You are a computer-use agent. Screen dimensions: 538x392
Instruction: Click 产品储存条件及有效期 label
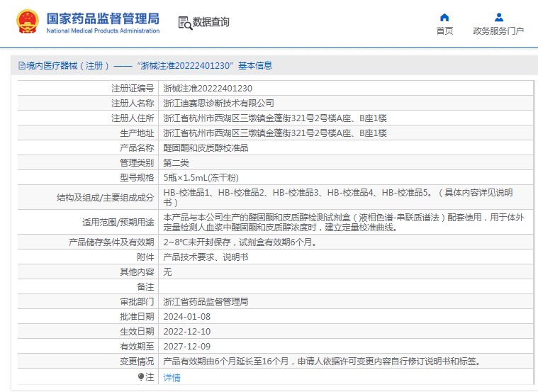click(x=111, y=242)
